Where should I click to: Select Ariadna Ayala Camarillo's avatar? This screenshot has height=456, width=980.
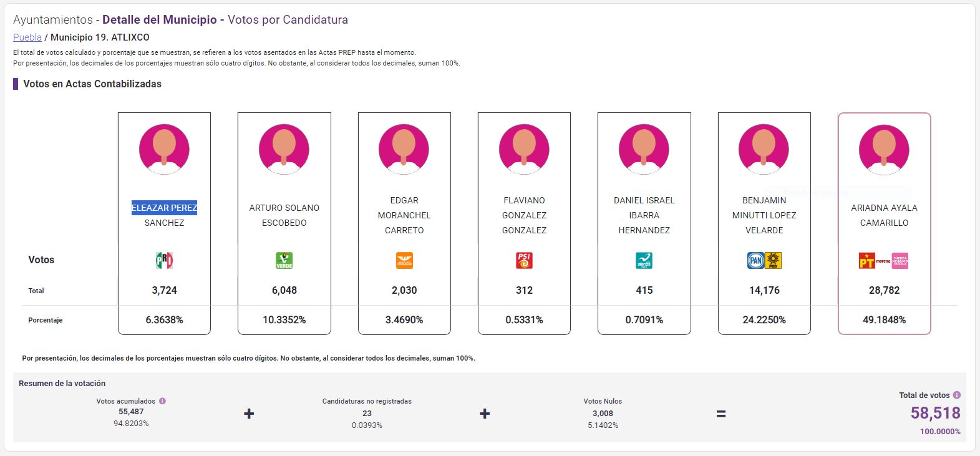[x=884, y=149]
